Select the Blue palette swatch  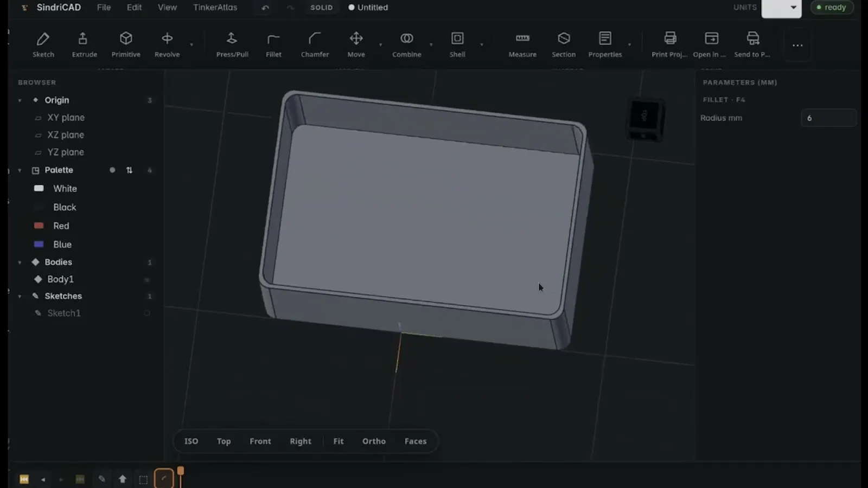39,245
